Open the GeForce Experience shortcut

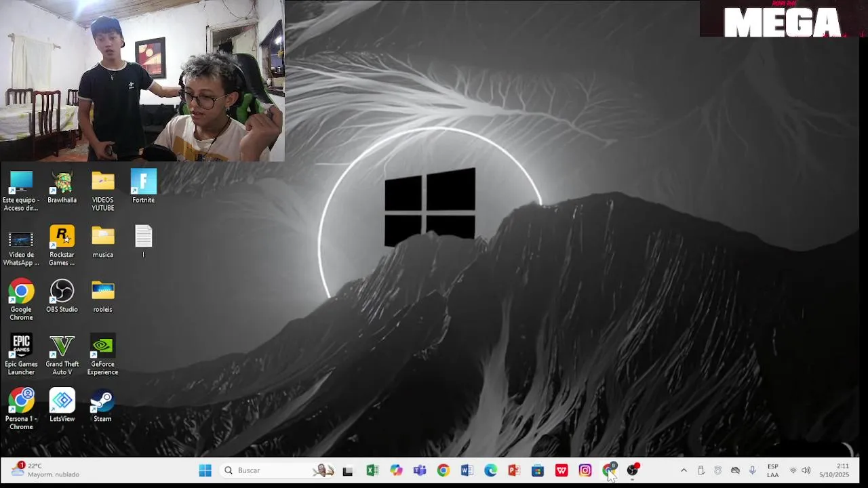click(x=102, y=355)
